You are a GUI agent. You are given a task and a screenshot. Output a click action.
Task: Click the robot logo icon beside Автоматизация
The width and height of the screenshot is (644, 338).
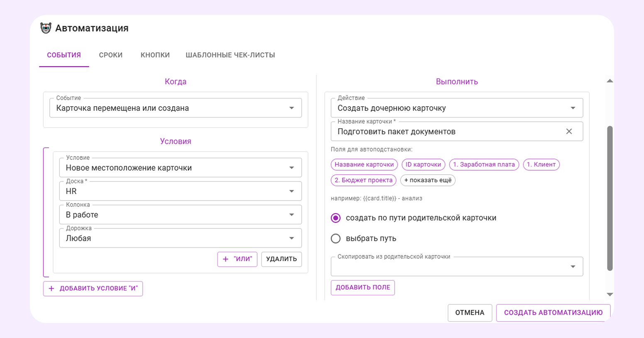click(x=46, y=28)
